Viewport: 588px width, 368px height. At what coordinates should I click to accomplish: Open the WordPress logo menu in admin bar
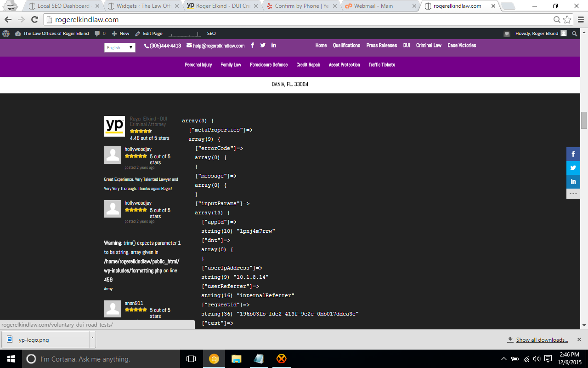(6, 34)
